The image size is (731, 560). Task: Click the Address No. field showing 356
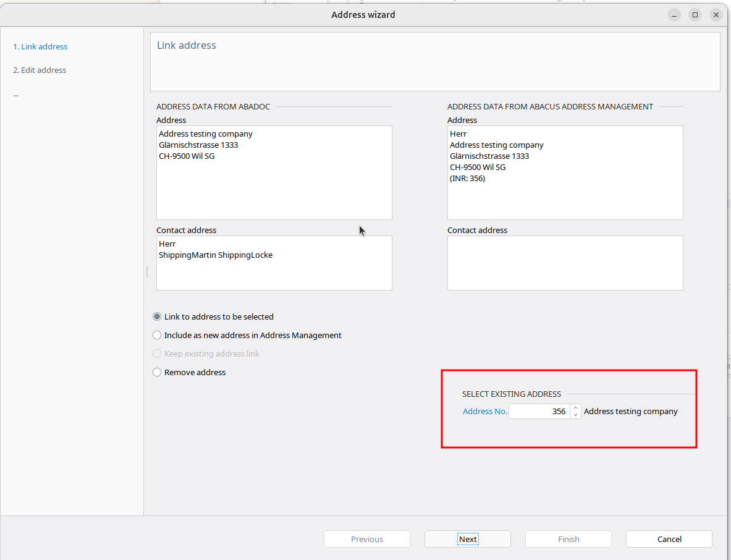click(x=539, y=411)
